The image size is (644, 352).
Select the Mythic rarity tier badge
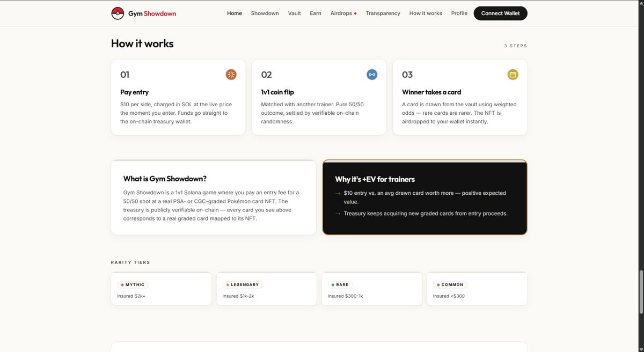tap(133, 285)
